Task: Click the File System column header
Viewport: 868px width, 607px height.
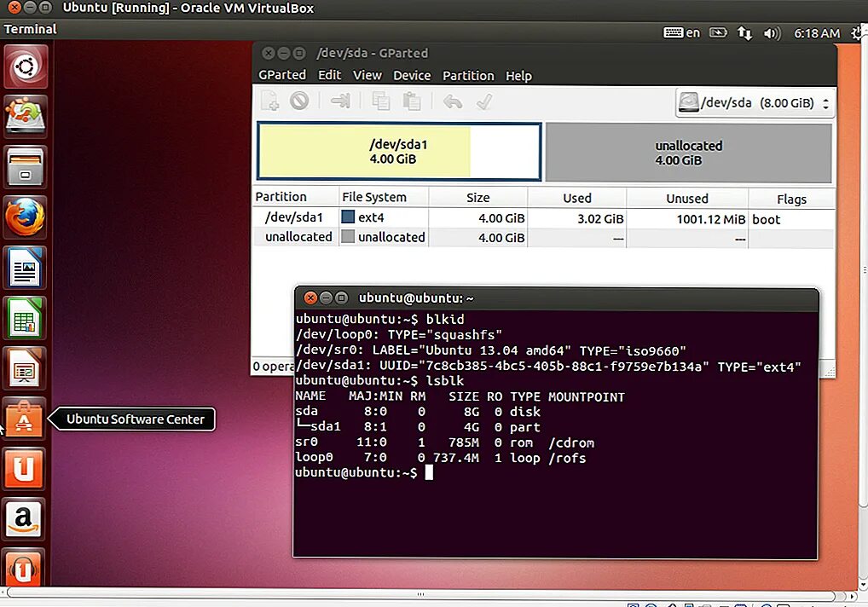Action: coord(384,197)
